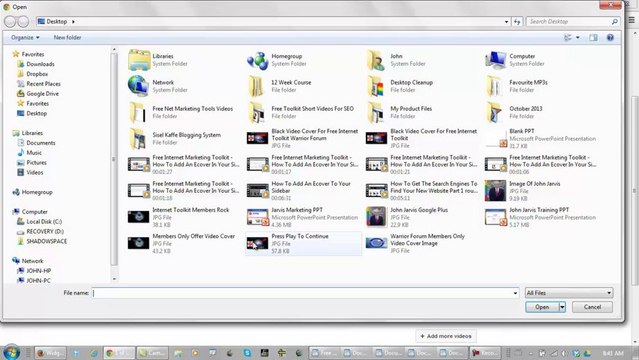639x360 pixels.
Task: Open the Organize dropdown menu
Action: click(x=25, y=38)
